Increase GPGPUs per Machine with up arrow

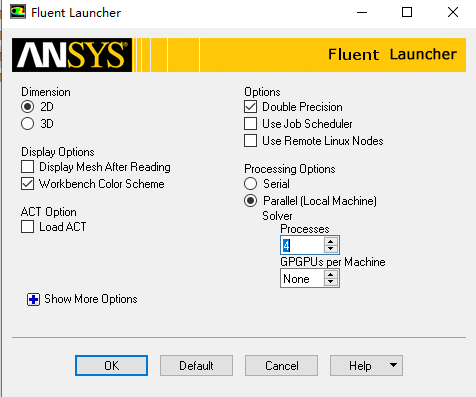pyautogui.click(x=331, y=275)
